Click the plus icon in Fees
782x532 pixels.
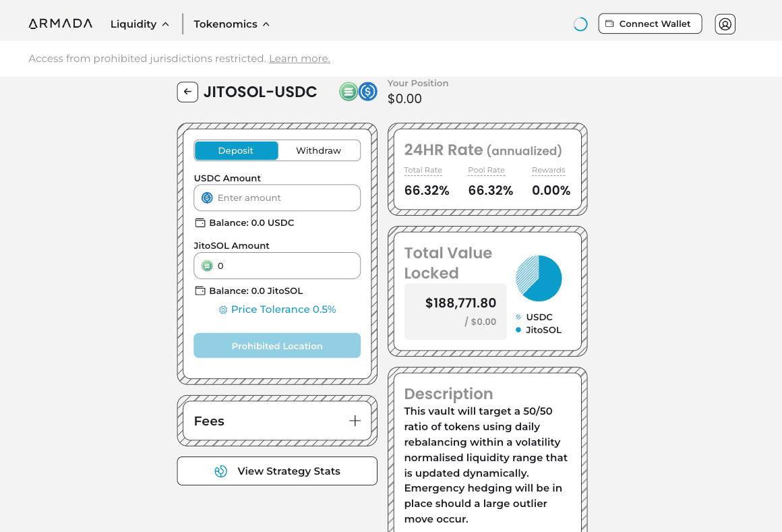coord(355,421)
